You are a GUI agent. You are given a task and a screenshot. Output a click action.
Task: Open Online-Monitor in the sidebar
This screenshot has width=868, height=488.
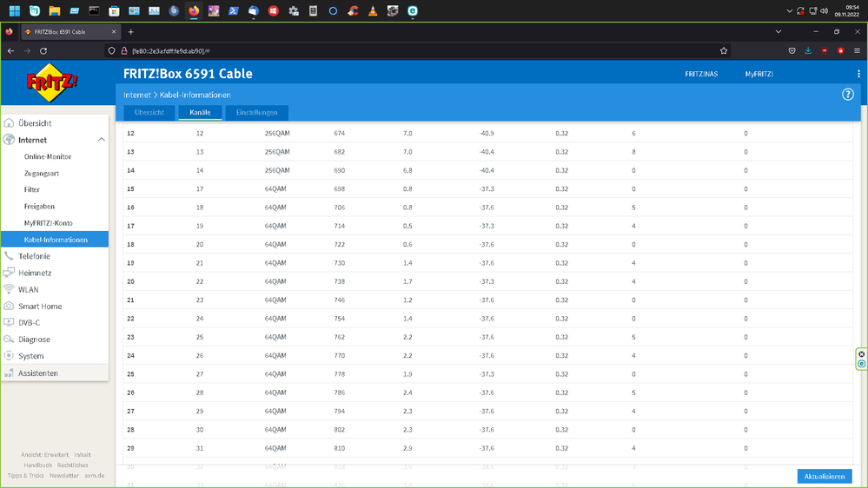[48, 156]
